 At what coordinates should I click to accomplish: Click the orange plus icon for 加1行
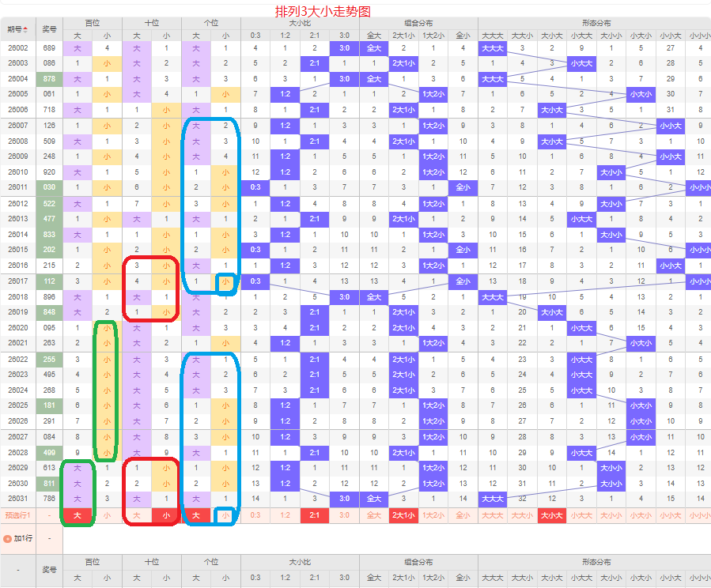(x=7, y=539)
